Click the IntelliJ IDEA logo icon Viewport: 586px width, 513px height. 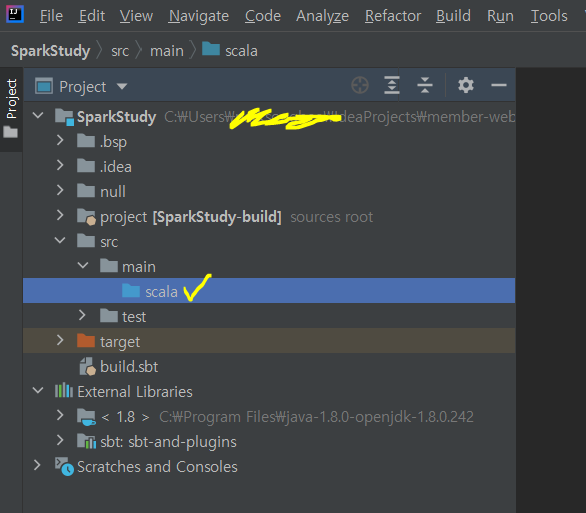coord(15,14)
